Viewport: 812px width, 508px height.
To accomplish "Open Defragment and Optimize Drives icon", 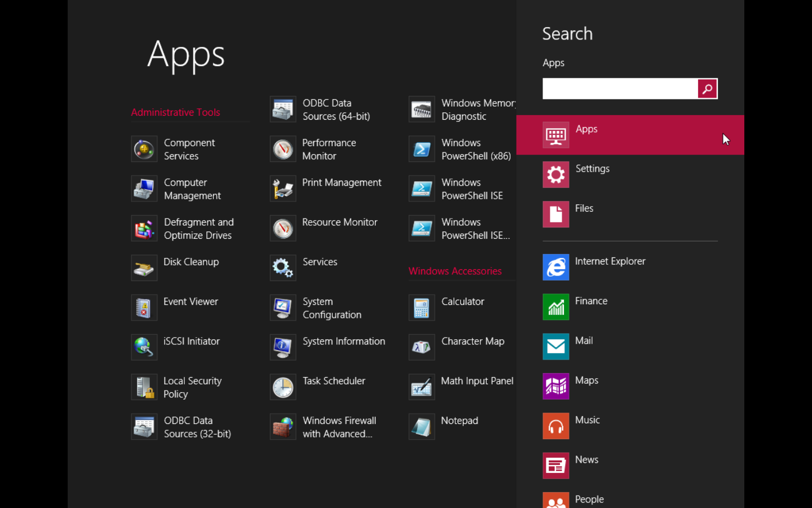I will click(x=144, y=229).
